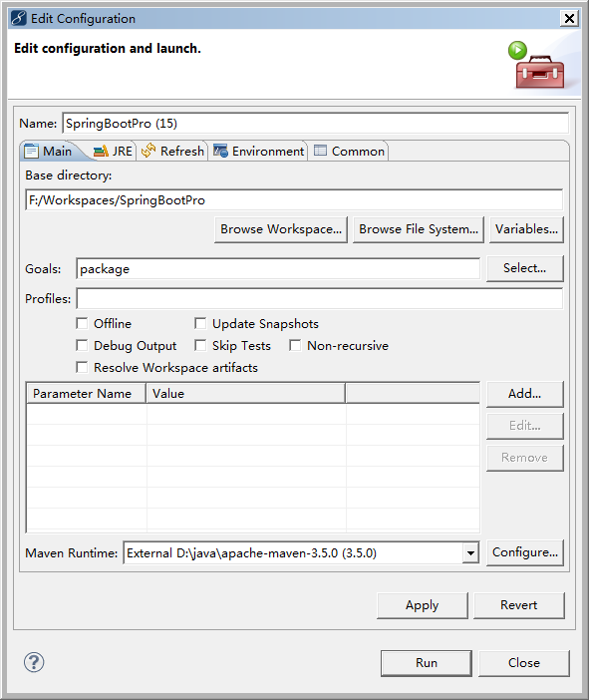
Task: Open Select... goals chooser button
Action: [525, 268]
